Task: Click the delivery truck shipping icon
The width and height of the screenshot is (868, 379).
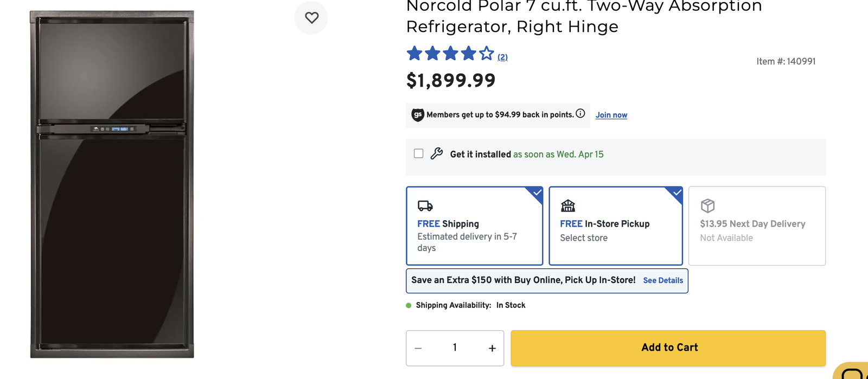Action: click(x=425, y=206)
